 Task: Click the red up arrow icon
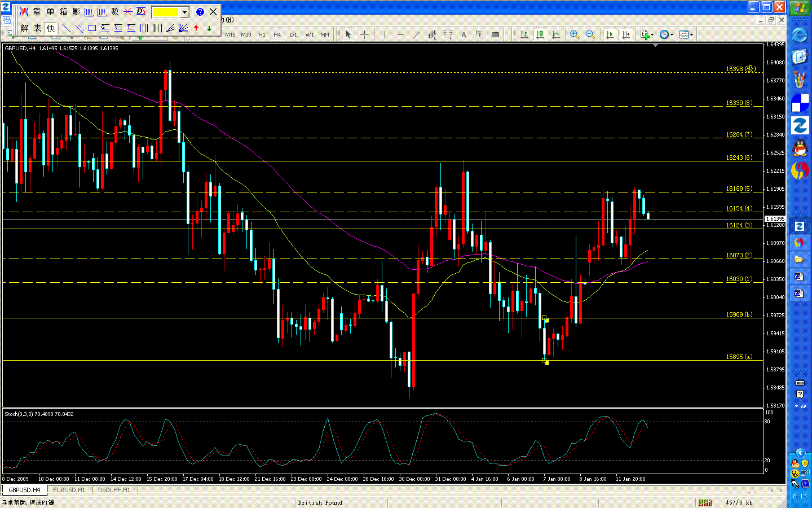pyautogui.click(x=196, y=28)
